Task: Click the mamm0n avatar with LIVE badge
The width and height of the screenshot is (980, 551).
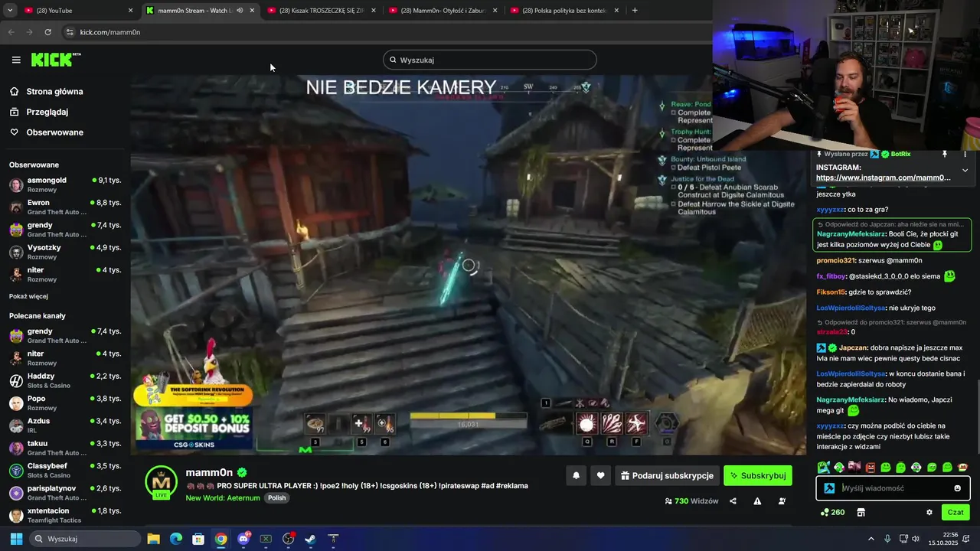Action: click(161, 482)
